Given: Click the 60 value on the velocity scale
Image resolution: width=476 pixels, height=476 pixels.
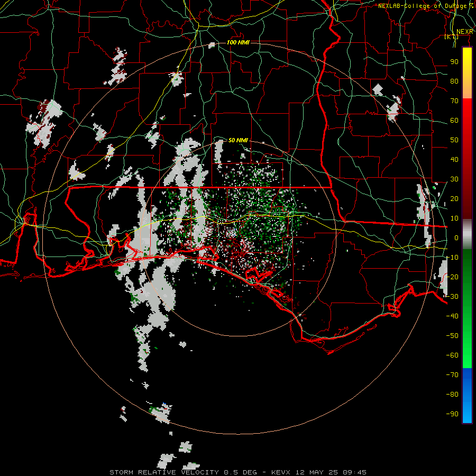Looking at the screenshot, I should (x=454, y=120).
